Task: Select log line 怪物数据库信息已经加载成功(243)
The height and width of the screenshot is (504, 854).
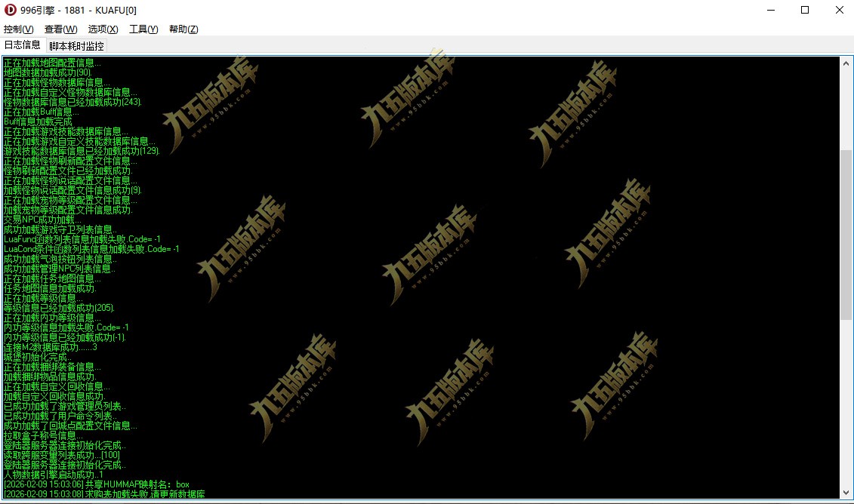Action: [72, 102]
